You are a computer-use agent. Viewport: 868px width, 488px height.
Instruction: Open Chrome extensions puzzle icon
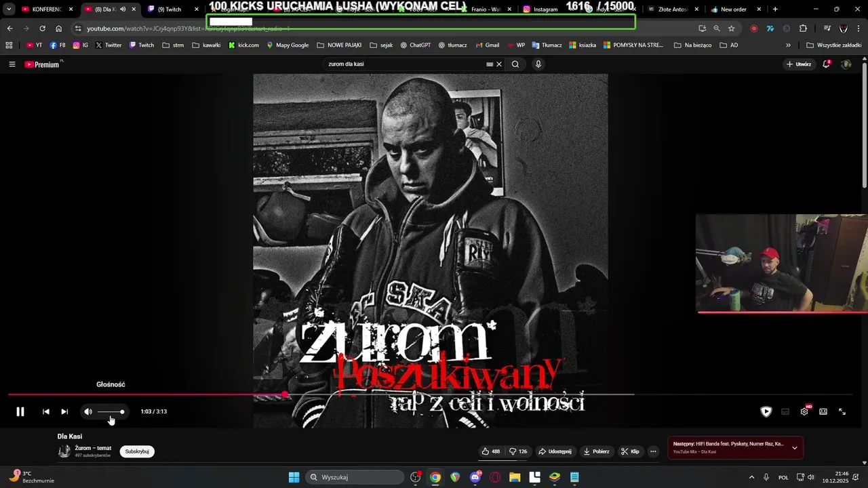click(x=803, y=28)
